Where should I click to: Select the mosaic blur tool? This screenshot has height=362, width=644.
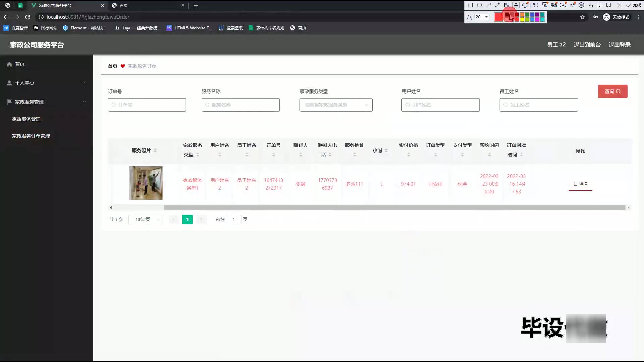pos(507,5)
